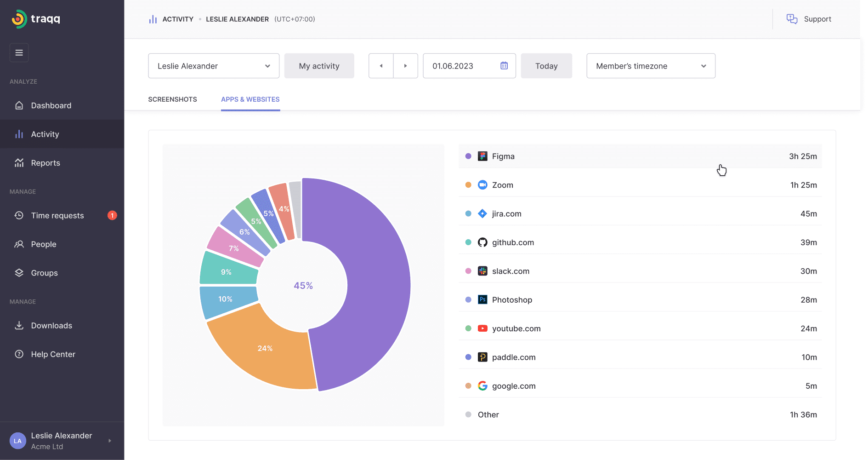Click the YouTube icon next to youtube.com
868x460 pixels.
coord(482,328)
